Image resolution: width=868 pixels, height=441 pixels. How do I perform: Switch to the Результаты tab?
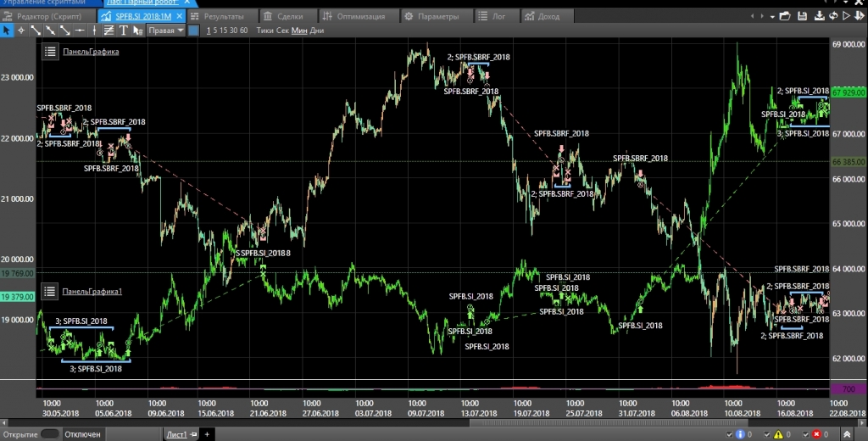(x=218, y=16)
